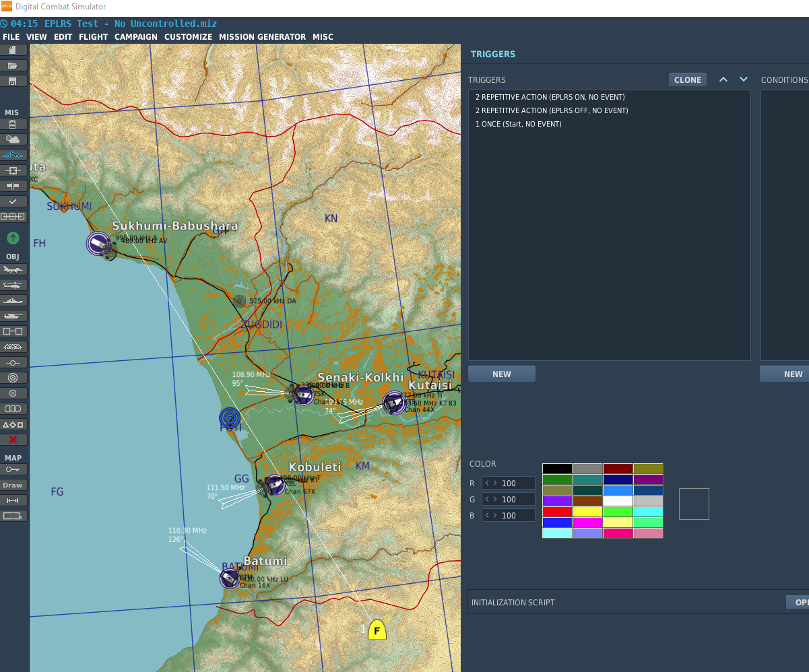Screen dimensions: 809x672
Task: Activate the Draw tool
Action: (x=13, y=485)
